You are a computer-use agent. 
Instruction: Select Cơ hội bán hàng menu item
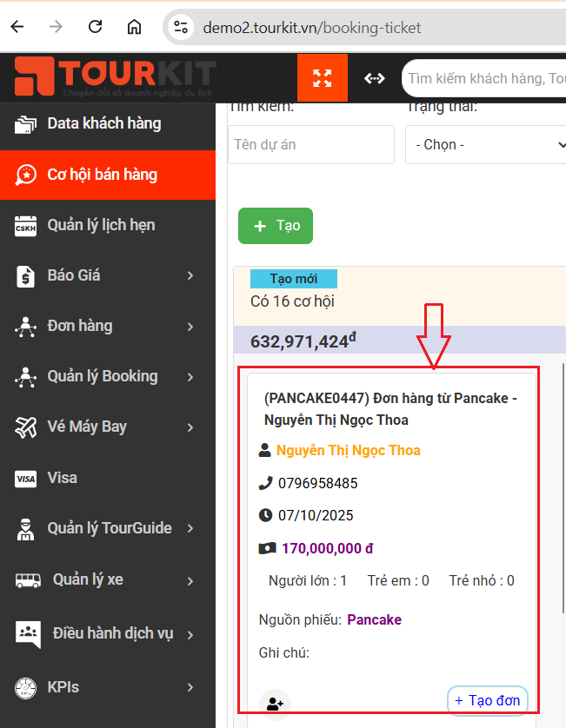(102, 175)
